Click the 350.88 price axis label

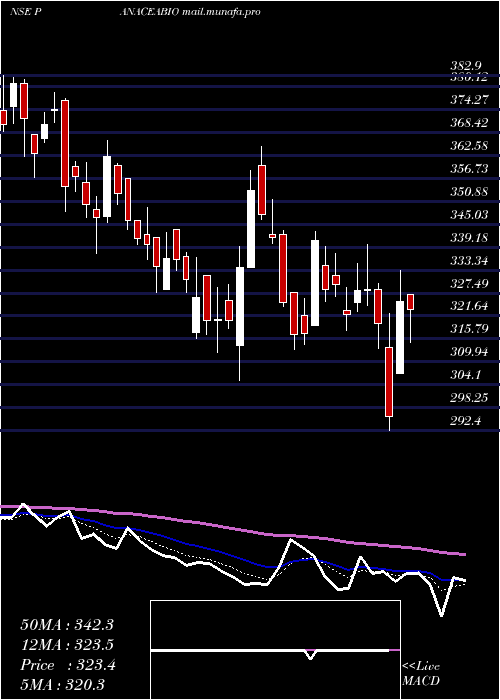(469, 192)
